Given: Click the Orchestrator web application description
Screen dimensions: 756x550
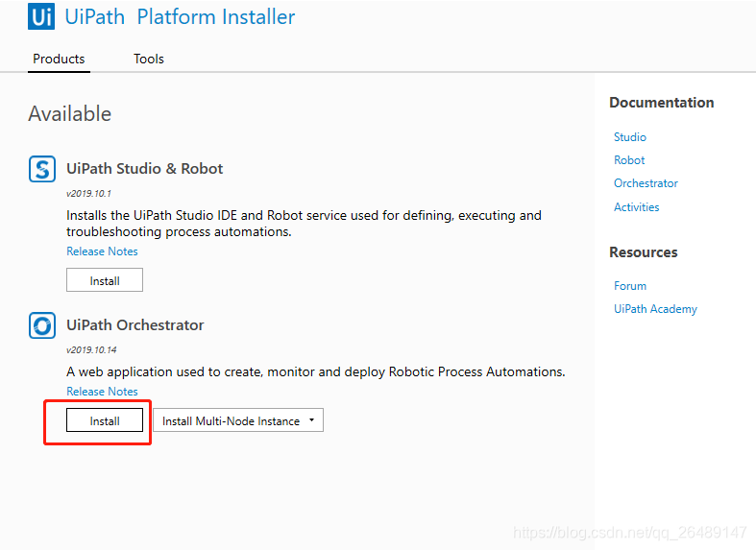Looking at the screenshot, I should (x=316, y=371).
